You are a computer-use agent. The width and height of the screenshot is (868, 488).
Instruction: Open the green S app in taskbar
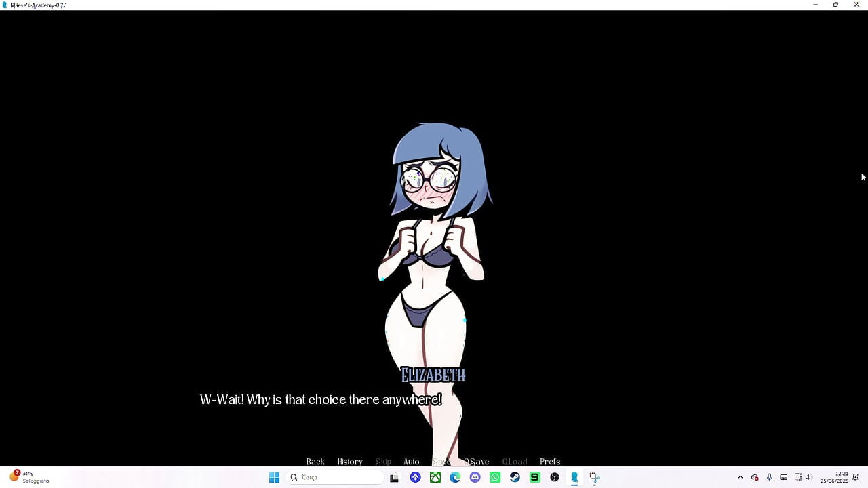coord(534,477)
